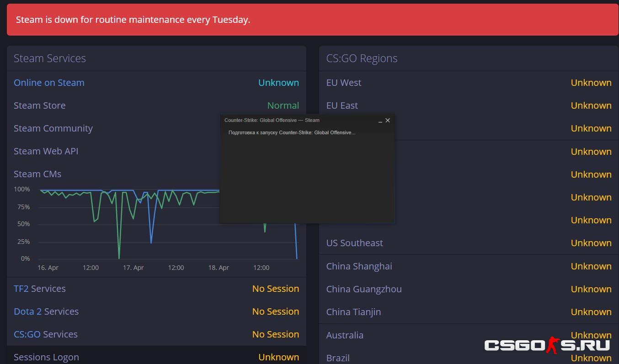Click the Steam CMs label
Viewport: 619px width, 364px height.
[37, 174]
